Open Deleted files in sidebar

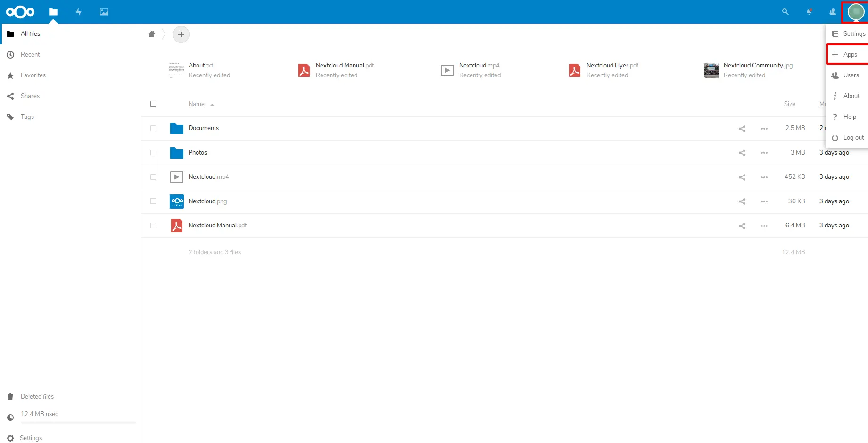71,397
